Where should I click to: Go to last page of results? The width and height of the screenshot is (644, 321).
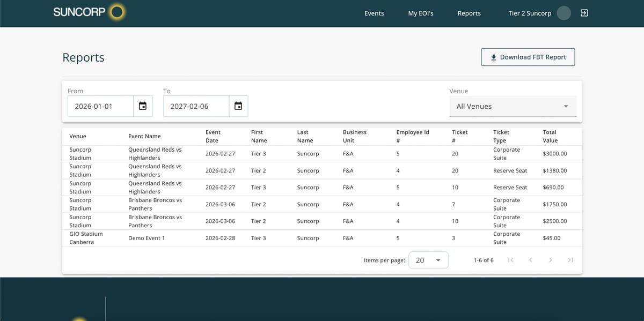click(570, 260)
